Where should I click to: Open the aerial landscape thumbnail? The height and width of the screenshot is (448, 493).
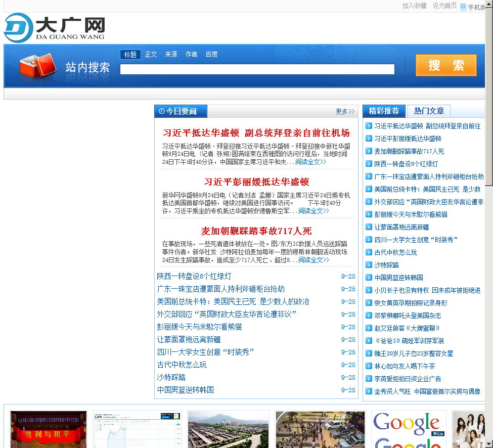coord(228,429)
